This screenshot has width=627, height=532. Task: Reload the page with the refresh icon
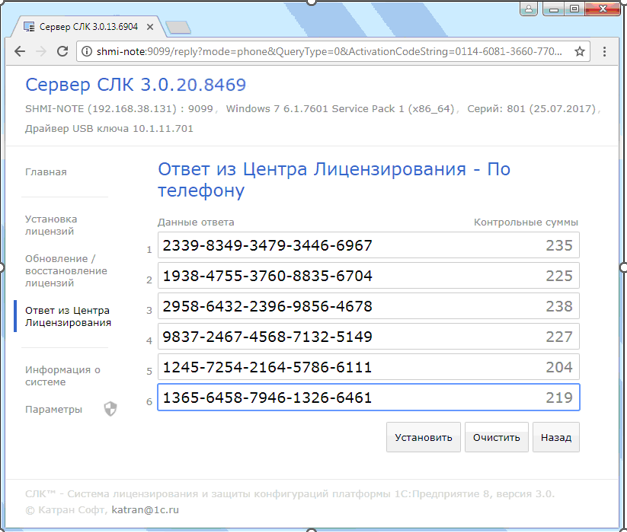point(62,51)
